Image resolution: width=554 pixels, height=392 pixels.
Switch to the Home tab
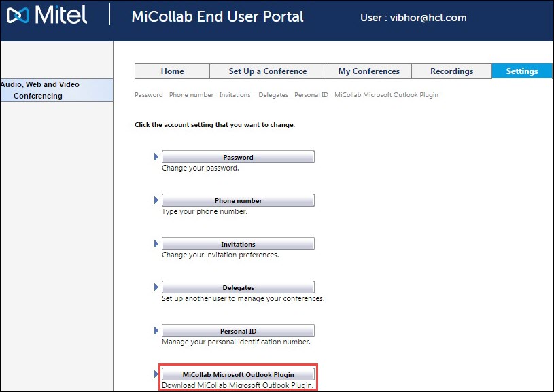pos(172,71)
